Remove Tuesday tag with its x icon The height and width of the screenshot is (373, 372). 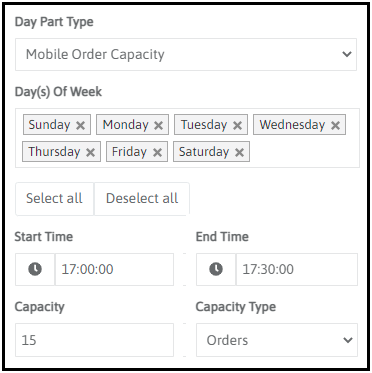point(237,125)
